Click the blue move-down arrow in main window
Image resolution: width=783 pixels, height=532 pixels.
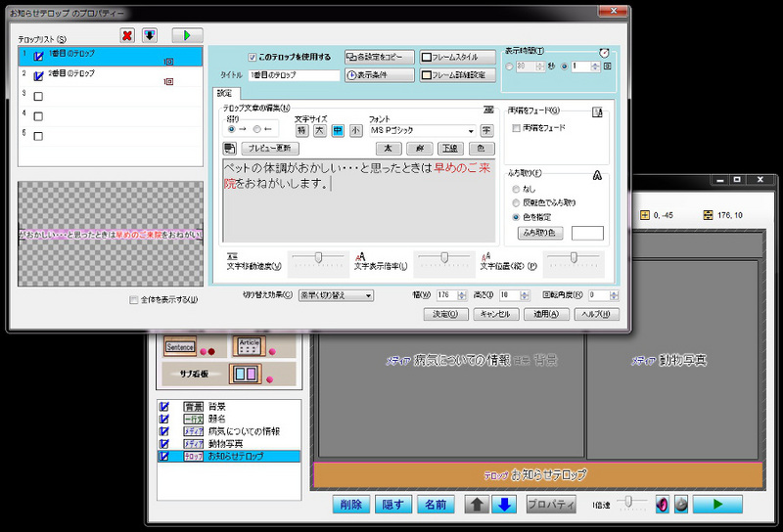[504, 505]
